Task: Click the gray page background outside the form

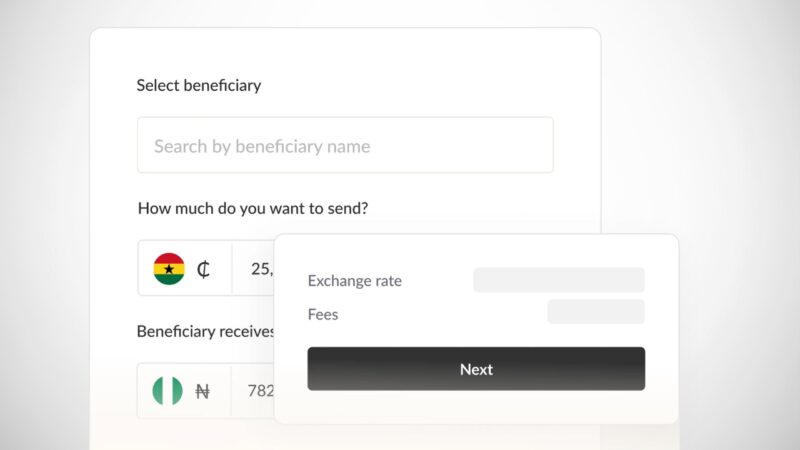Action: 720,120
